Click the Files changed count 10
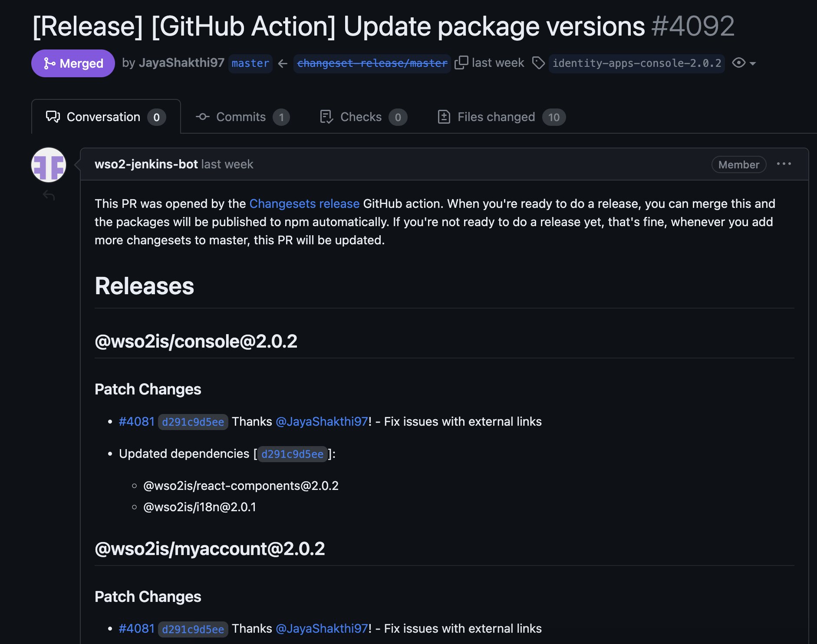Image resolution: width=817 pixels, height=644 pixels. [x=554, y=117]
